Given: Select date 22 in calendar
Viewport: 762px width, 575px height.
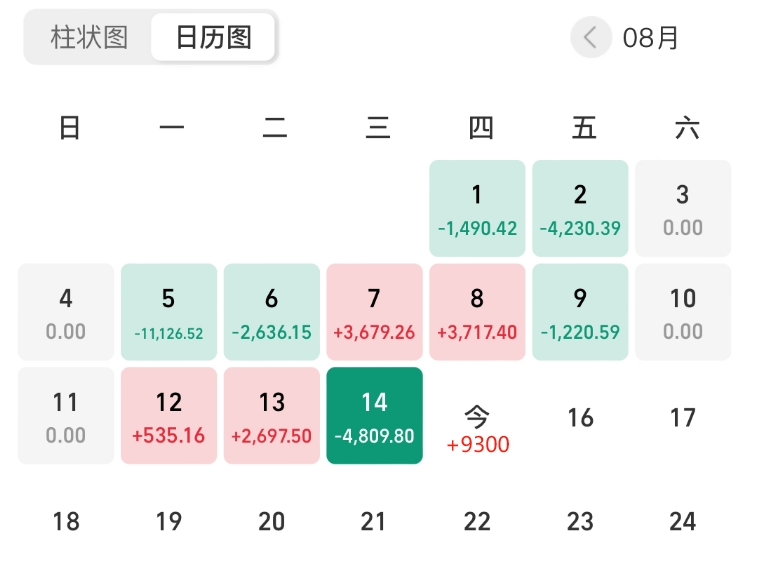Looking at the screenshot, I should click(x=477, y=521).
